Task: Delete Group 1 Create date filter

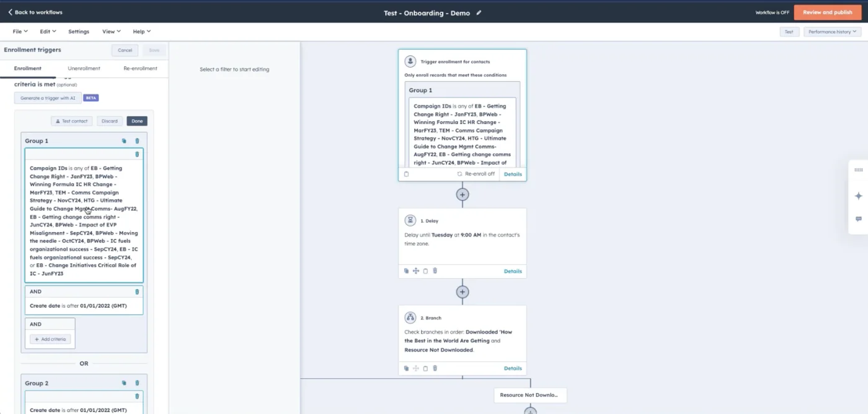Action: tap(137, 292)
